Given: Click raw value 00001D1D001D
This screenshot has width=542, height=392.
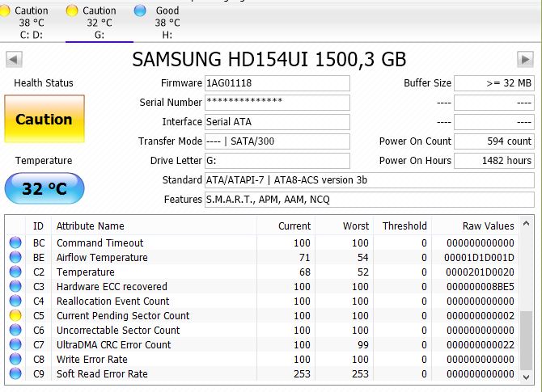Looking at the screenshot, I should pos(479,258).
